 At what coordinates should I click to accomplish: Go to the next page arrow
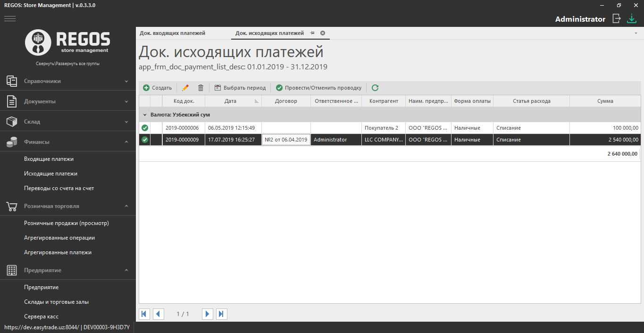click(207, 314)
